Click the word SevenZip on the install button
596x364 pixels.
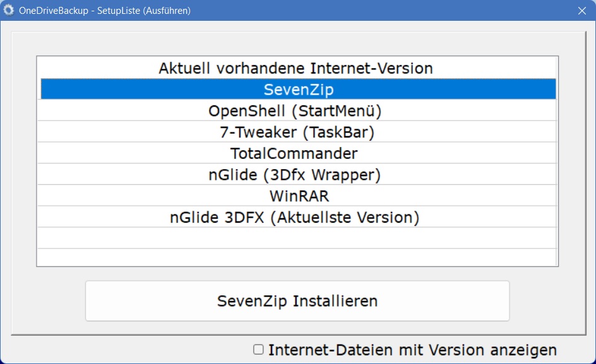[x=252, y=302]
